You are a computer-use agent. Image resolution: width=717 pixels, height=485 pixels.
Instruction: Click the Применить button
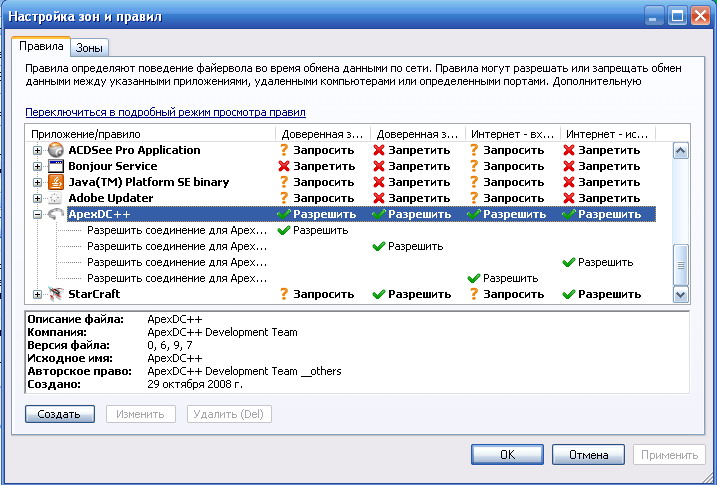pos(669,454)
